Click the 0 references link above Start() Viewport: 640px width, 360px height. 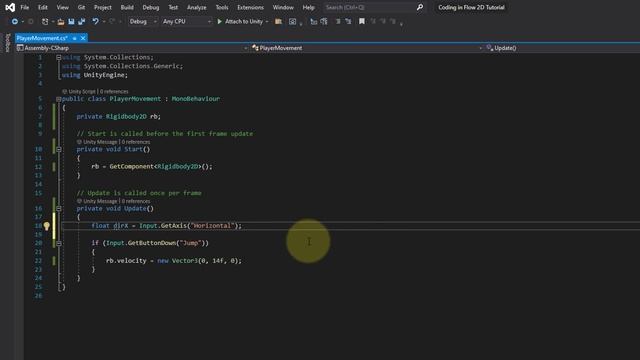[136, 142]
